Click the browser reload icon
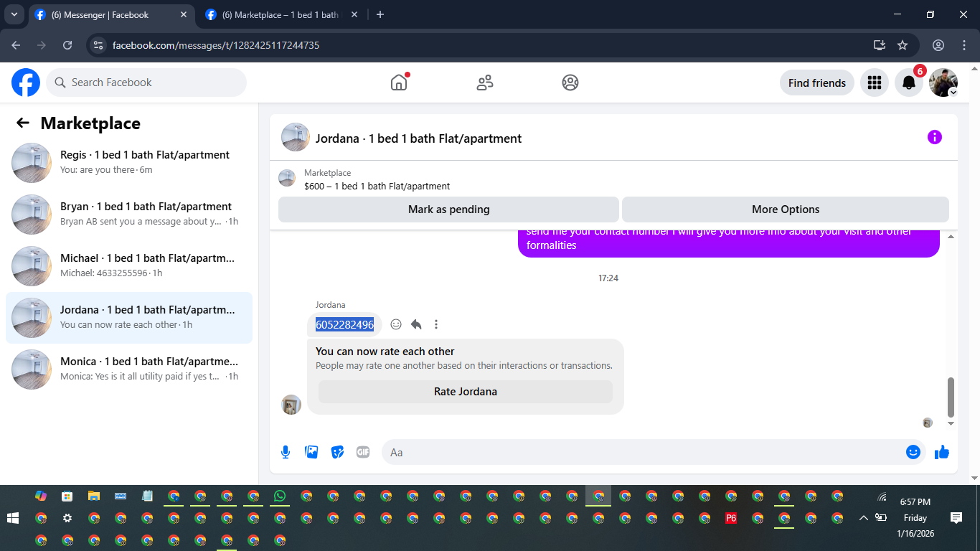980x551 pixels. pyautogui.click(x=67, y=45)
